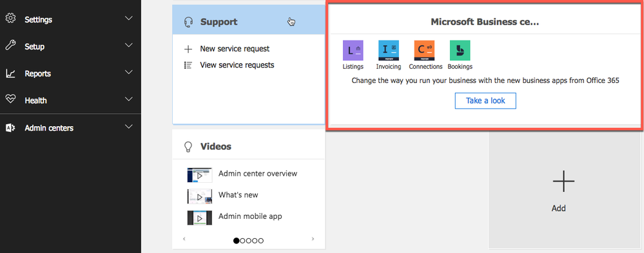Click the Setup wrench icon
The height and width of the screenshot is (253, 644).
tap(10, 46)
